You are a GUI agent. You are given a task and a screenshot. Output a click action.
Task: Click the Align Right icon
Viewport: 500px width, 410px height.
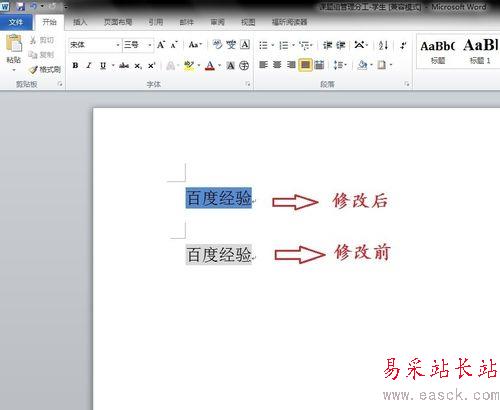tap(291, 65)
